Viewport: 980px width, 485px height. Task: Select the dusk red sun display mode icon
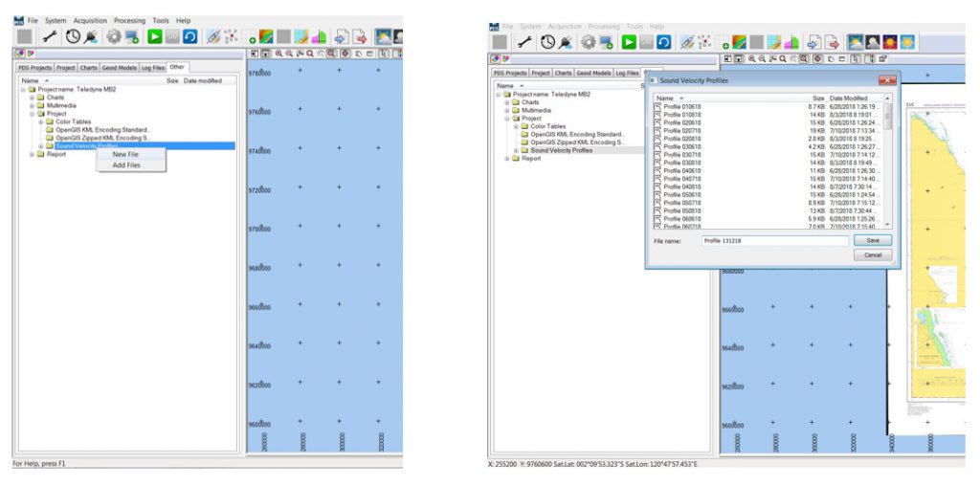tap(889, 42)
